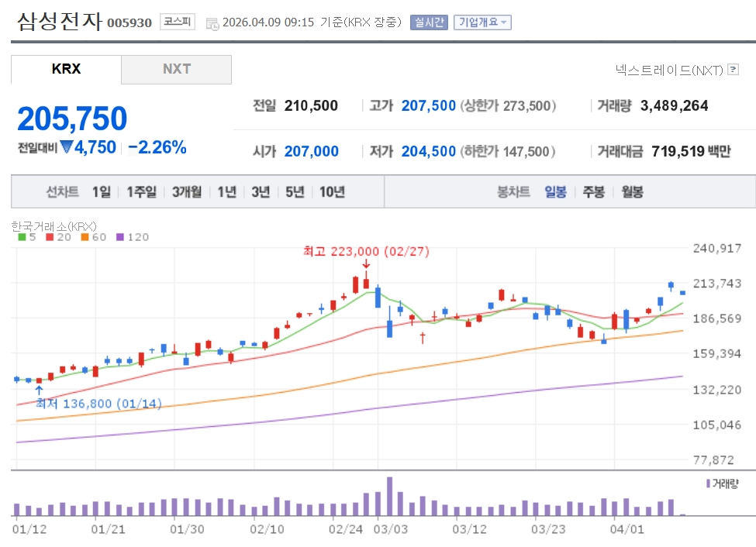Click the purple 거래량 legend icon
Viewport: 756px width, 547px height.
708,483
